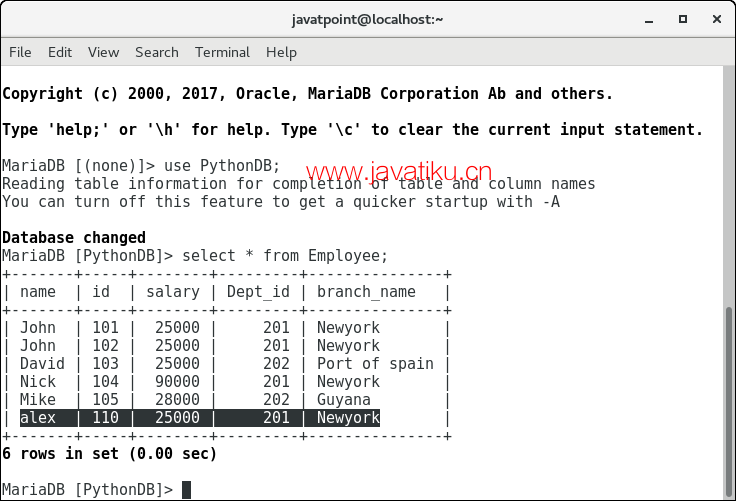Click the 'branch_name' column header
This screenshot has height=501, width=736.
click(366, 292)
